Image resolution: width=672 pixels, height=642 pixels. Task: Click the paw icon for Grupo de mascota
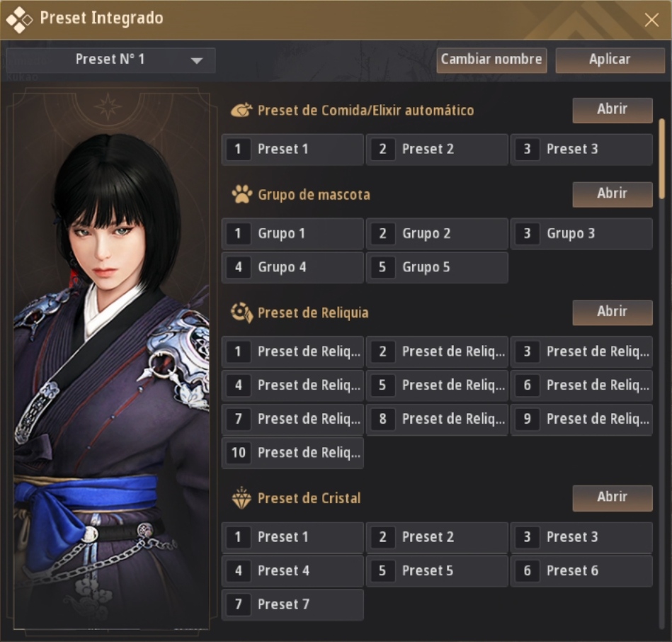tap(241, 194)
